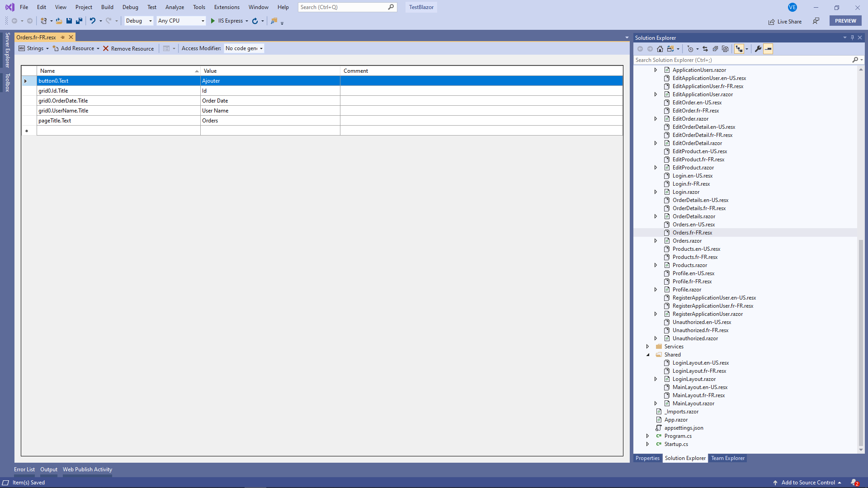Screen dimensions: 868x488
Task: Toggle the nested files view button
Action: pyautogui.click(x=739, y=49)
